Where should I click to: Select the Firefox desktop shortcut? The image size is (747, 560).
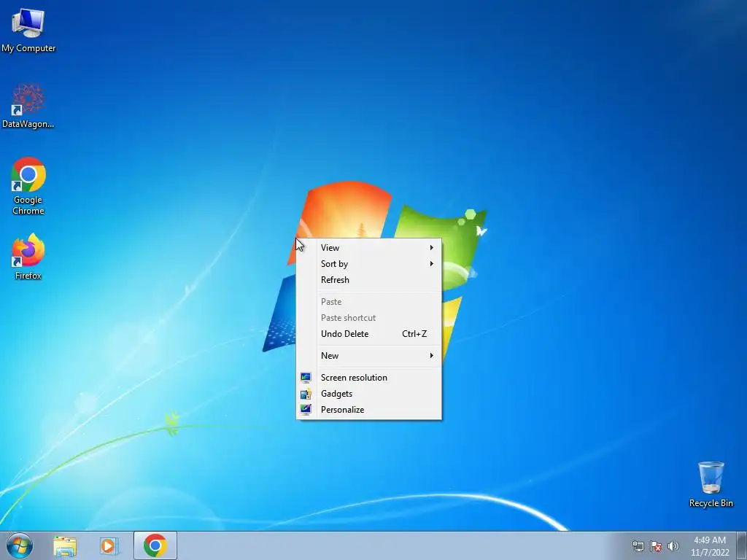tap(28, 256)
